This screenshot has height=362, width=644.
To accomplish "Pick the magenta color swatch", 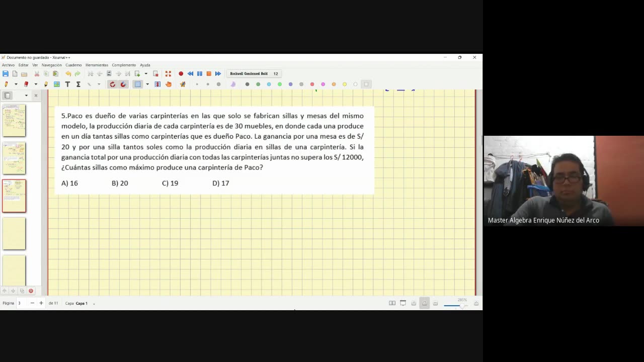I will point(323,84).
